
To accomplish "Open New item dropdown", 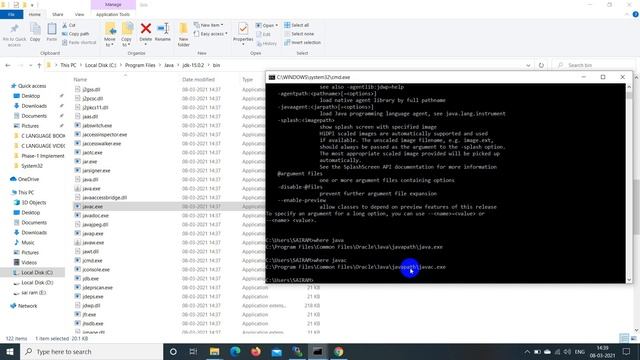I will [209, 25].
